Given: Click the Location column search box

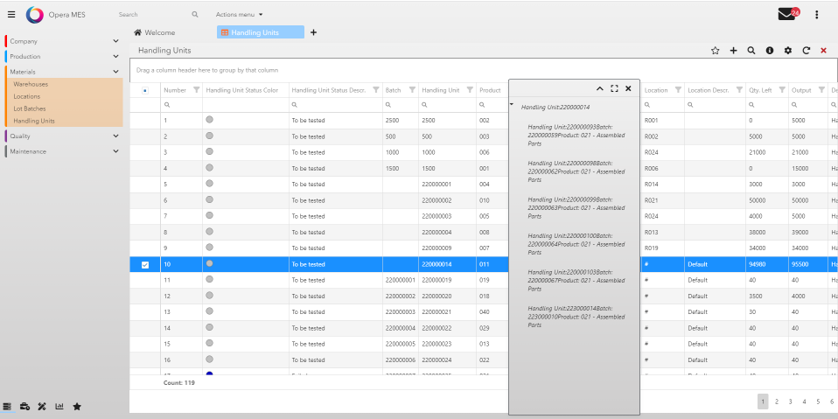Looking at the screenshot, I should [x=663, y=105].
